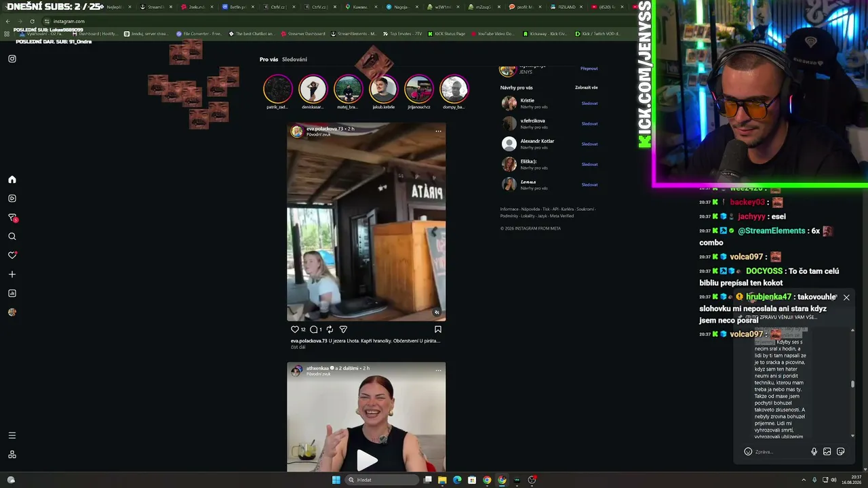Follow Alexandr Kotlar with Sledovat
The height and width of the screenshot is (488, 868).
point(589,144)
